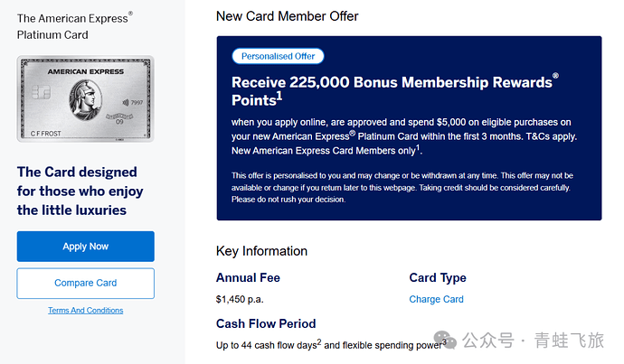
Task: Open the Compare Card option
Action: (x=86, y=283)
